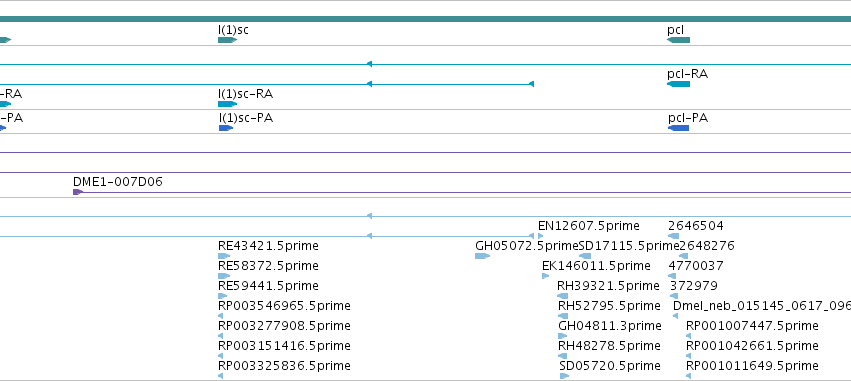Screen dimensions: 851x381
Task: Select the SD17115.5prime EST glyph
Action: click(585, 256)
